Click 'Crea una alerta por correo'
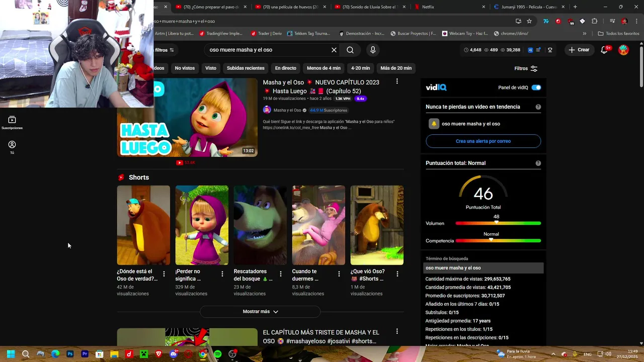Image resolution: width=644 pixels, height=362 pixels. [x=483, y=141]
